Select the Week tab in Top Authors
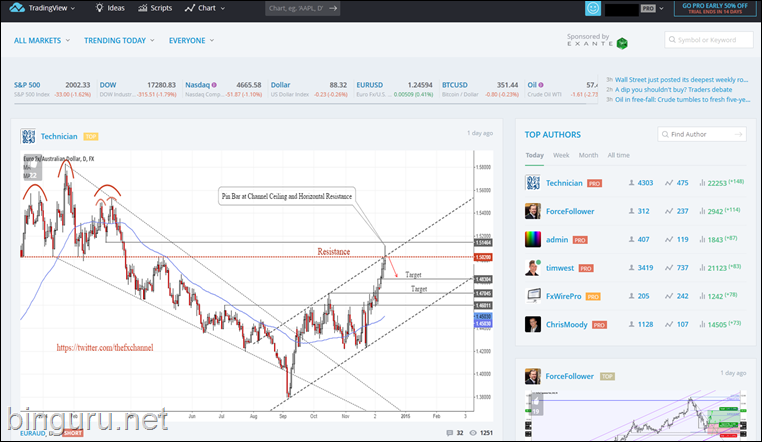 (x=561, y=155)
